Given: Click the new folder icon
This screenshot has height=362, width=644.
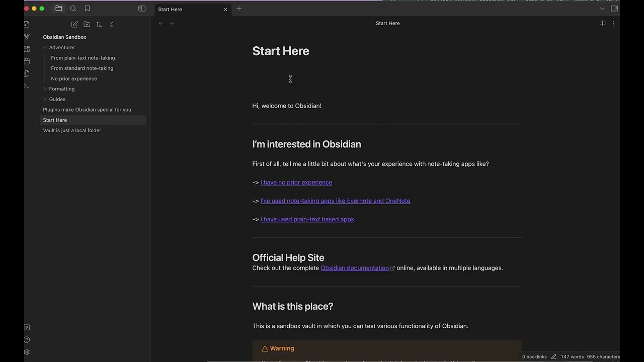Looking at the screenshot, I should (x=87, y=24).
